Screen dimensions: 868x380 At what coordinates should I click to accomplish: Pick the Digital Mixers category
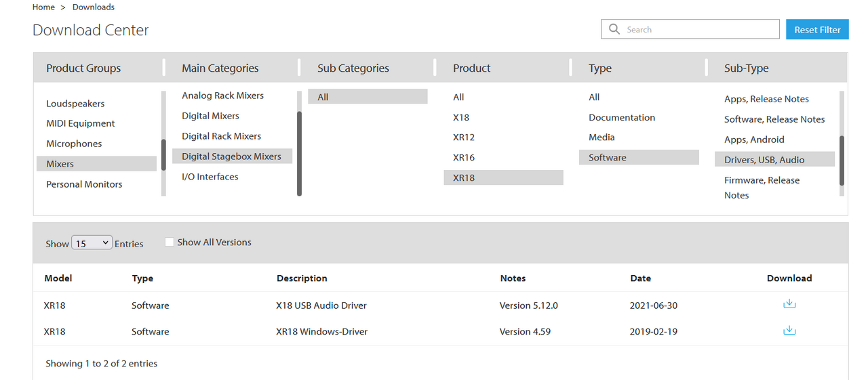coord(210,116)
